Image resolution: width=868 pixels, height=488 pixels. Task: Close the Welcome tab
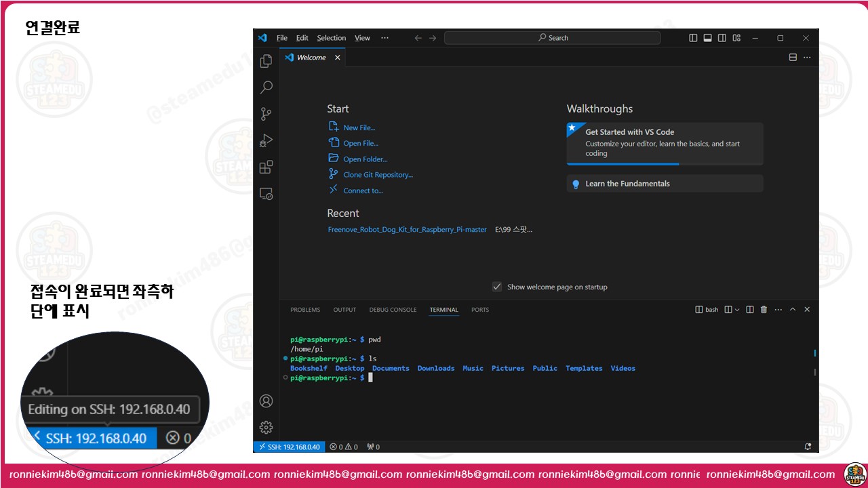338,58
